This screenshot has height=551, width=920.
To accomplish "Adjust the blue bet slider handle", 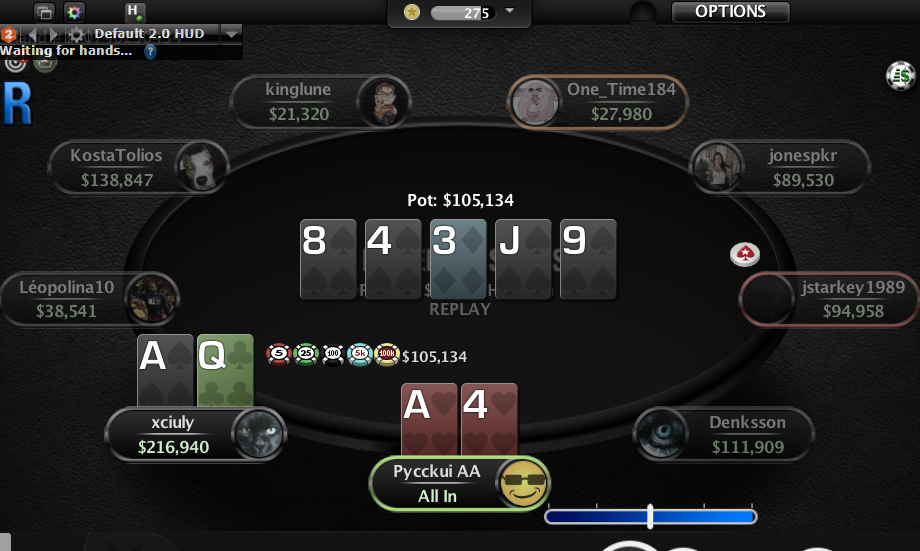I will (x=650, y=516).
